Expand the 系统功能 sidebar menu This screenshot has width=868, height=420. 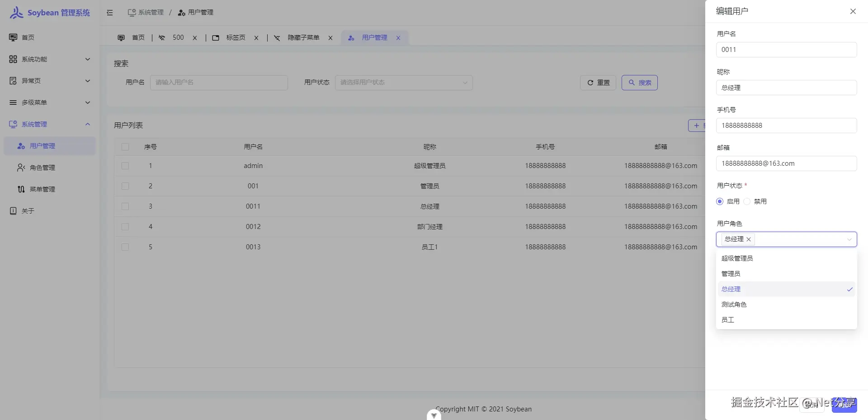(88, 59)
